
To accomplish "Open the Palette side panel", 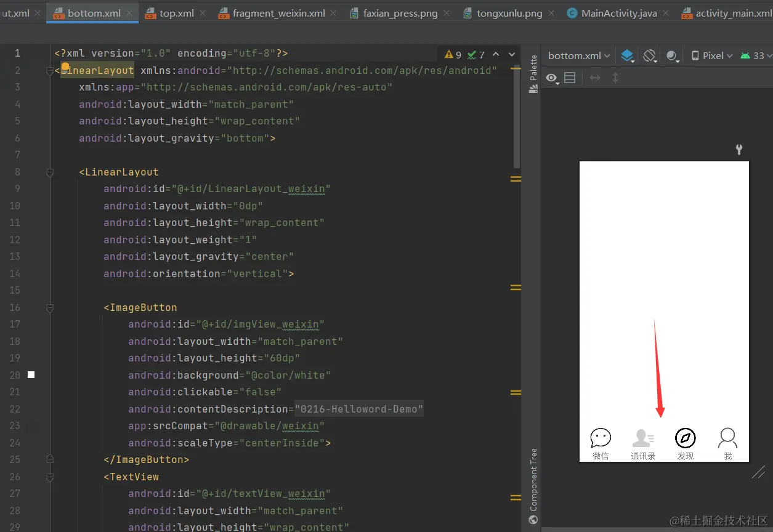I will pyautogui.click(x=533, y=74).
